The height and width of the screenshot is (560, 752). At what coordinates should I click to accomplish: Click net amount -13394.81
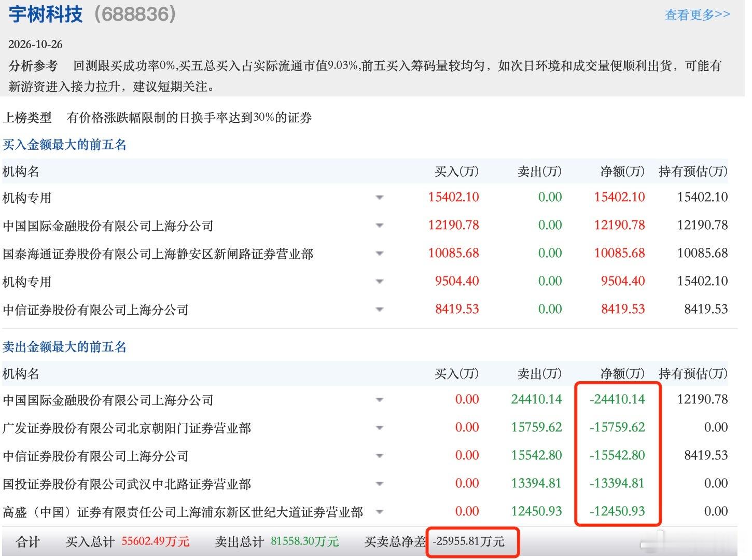[617, 483]
